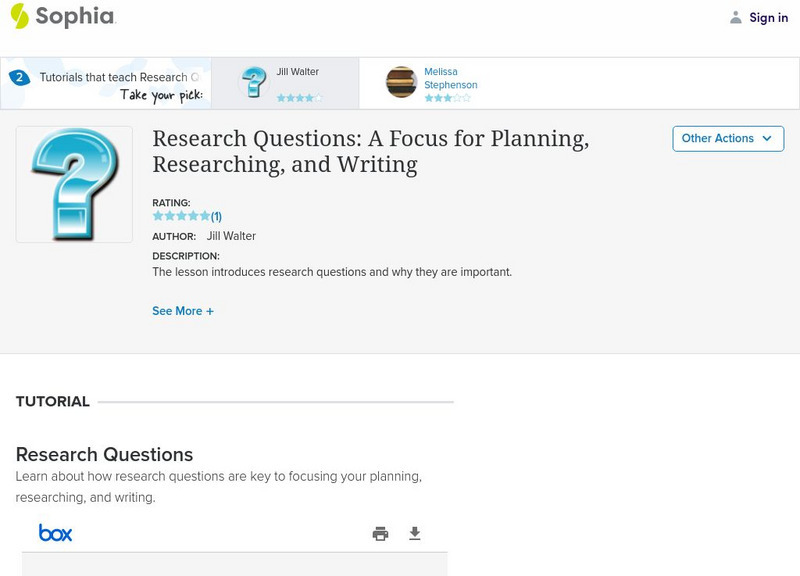Screen dimensions: 800x576
Task: Click the large question mark tutorial thumbnail
Action: coord(74,184)
